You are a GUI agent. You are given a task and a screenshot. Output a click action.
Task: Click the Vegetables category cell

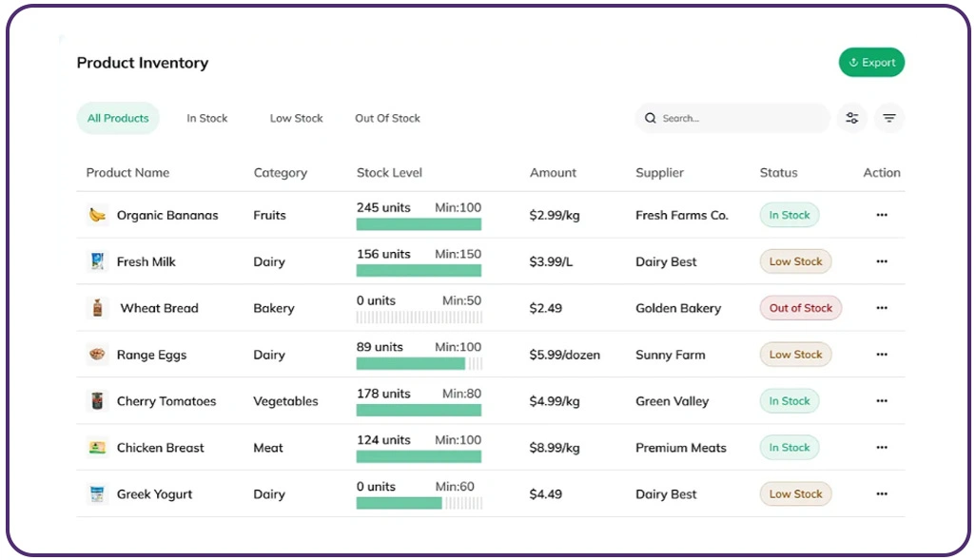pyautogui.click(x=285, y=401)
